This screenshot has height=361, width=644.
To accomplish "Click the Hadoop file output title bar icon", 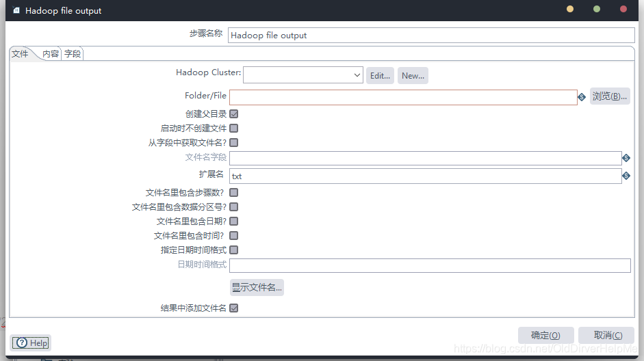I will point(16,11).
